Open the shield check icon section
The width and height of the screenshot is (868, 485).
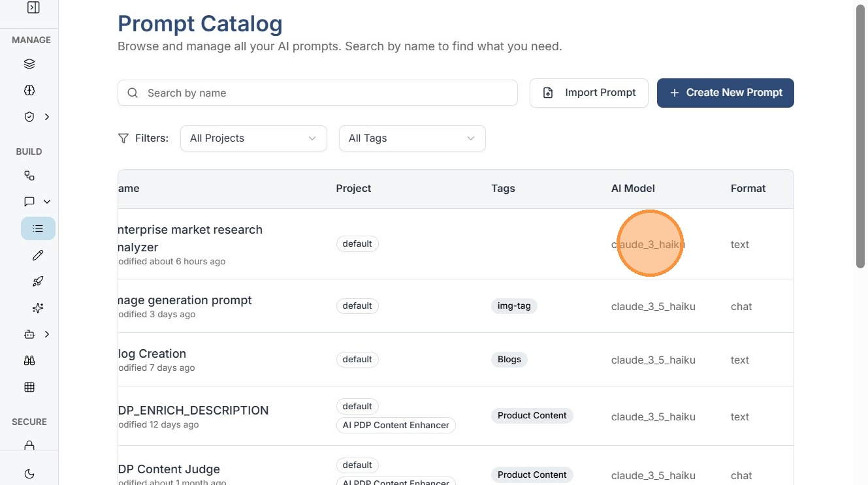pos(29,117)
